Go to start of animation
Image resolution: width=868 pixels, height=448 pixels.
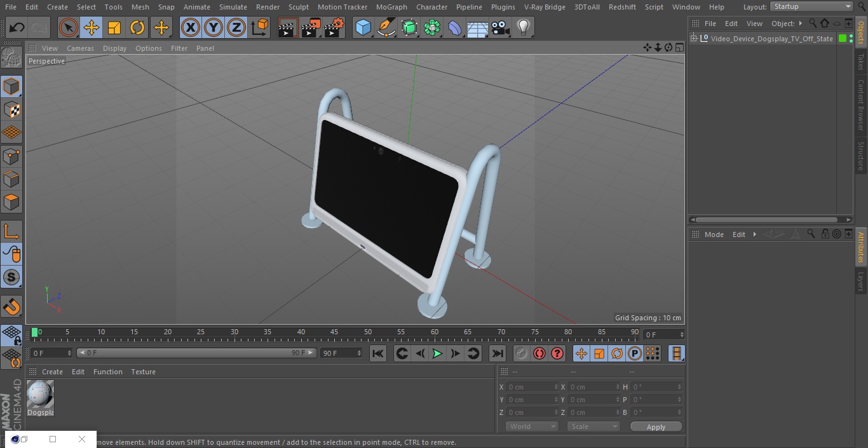click(x=377, y=354)
